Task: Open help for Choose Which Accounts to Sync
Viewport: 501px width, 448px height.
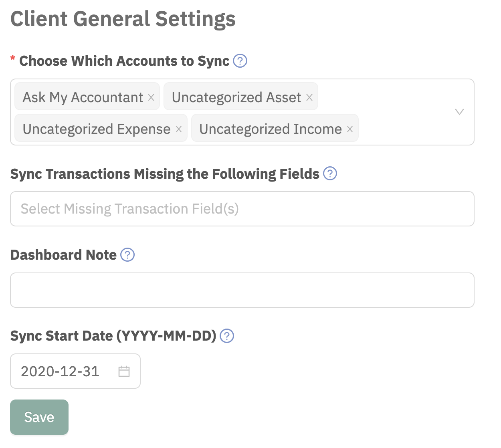Action: [240, 61]
